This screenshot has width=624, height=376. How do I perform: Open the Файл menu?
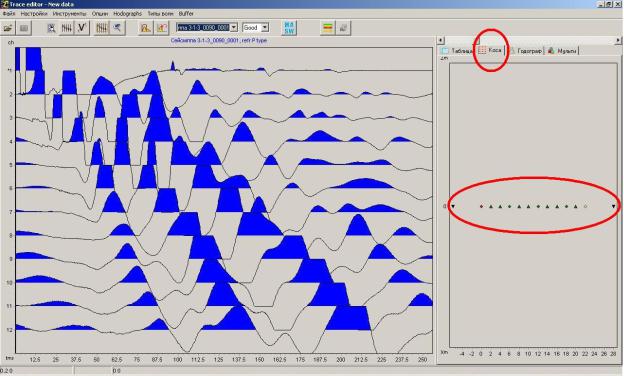9,14
